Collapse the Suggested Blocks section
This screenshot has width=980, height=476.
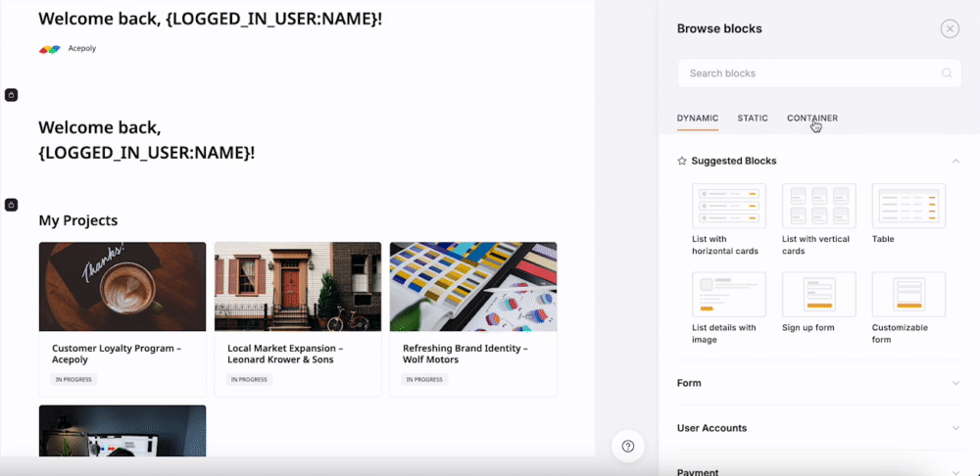(955, 162)
